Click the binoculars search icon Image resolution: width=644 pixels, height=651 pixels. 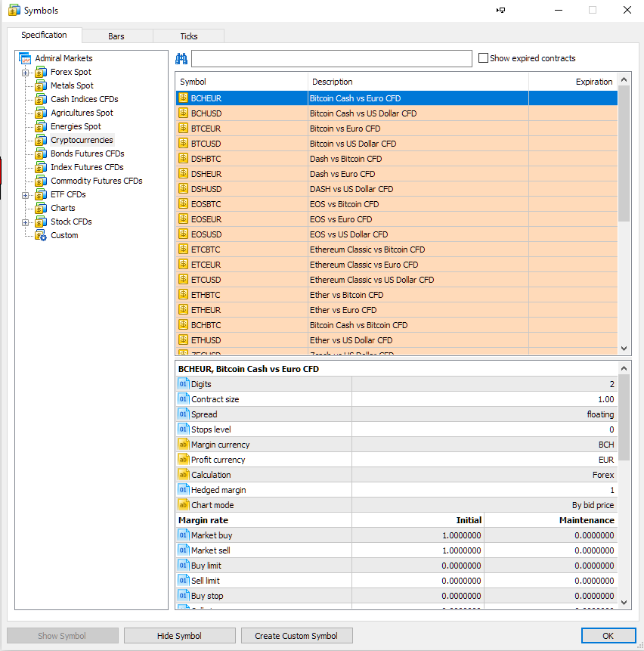pyautogui.click(x=181, y=59)
